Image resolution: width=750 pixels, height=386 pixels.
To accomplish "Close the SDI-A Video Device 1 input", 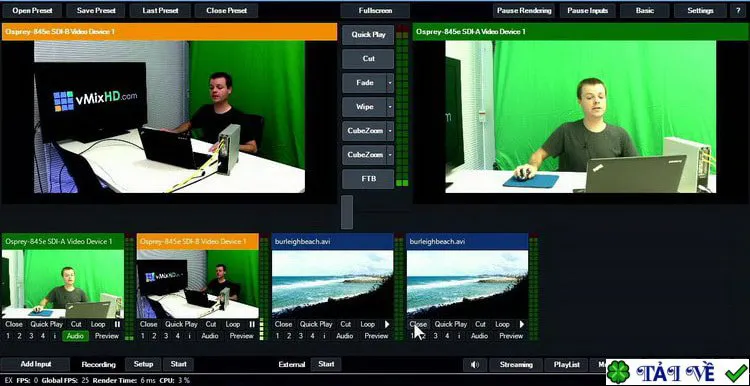I will (14, 324).
